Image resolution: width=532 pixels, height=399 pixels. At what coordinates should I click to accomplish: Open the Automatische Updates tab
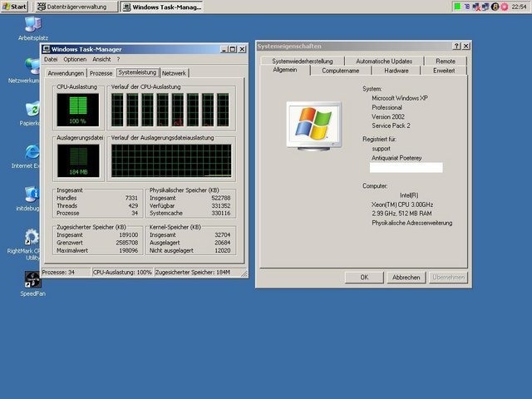[384, 61]
